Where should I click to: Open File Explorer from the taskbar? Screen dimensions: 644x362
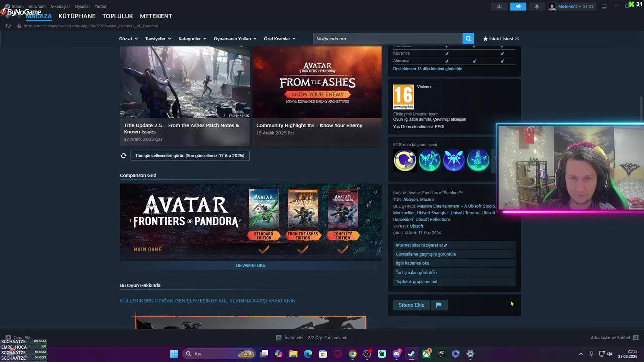coord(293,354)
